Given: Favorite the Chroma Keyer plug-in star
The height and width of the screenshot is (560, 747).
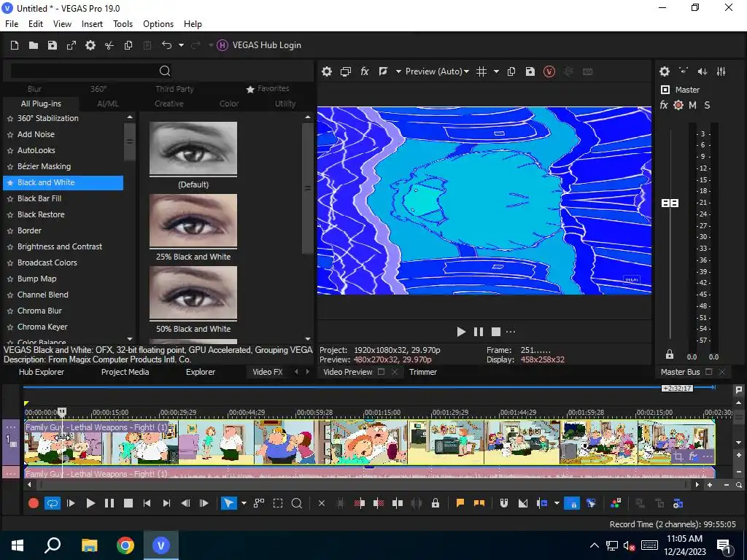Looking at the screenshot, I should [x=10, y=327].
